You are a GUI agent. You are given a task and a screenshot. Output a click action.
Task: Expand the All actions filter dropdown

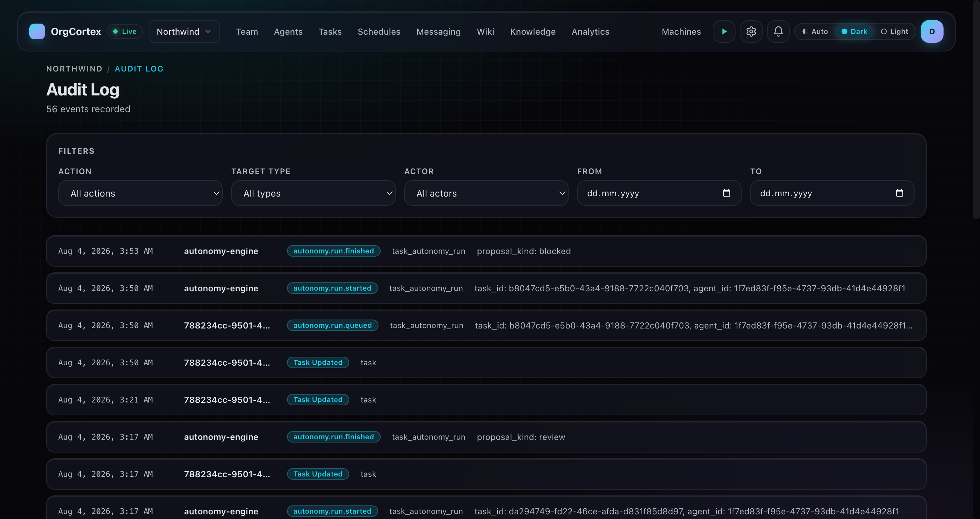140,193
